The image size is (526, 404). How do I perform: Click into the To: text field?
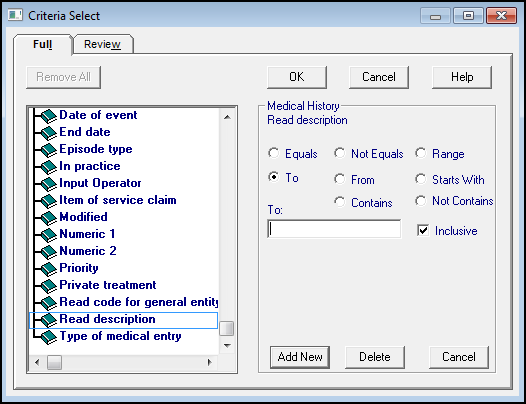[334, 229]
